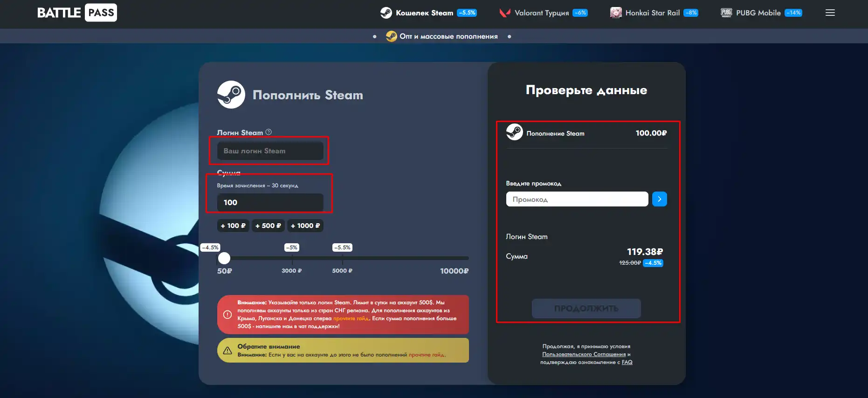Click the -5.5% discount badge above slider

click(x=343, y=247)
